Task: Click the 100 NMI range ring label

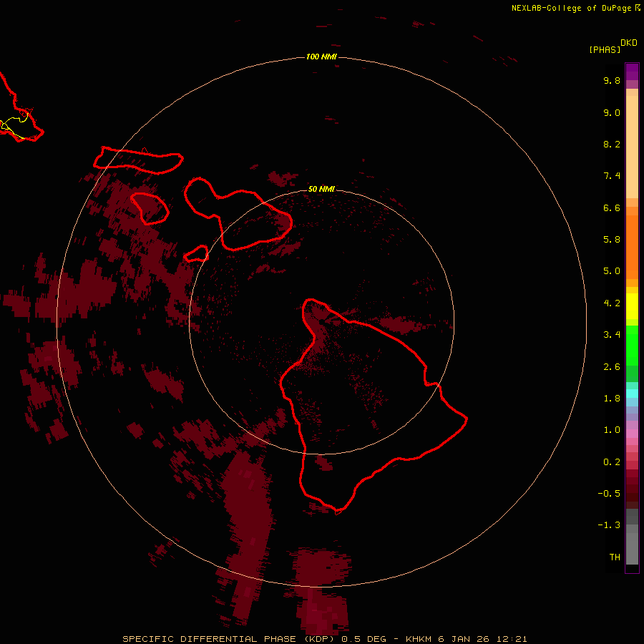Action: (x=321, y=57)
